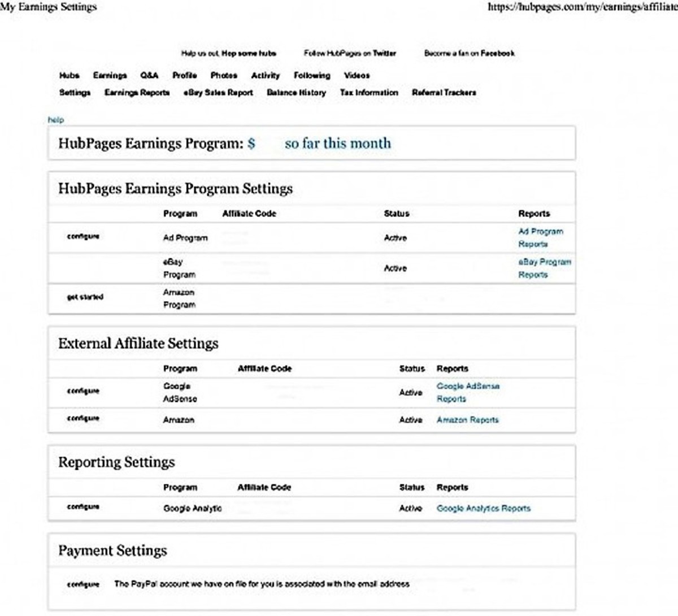Open Earnings Reports sub-menu
Screen dimensions: 678x616
click(x=137, y=92)
